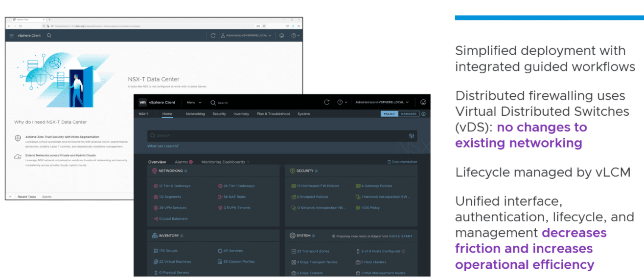Click info icon next to MANAGER toggle
This screenshot has width=644, height=279.
423,114
